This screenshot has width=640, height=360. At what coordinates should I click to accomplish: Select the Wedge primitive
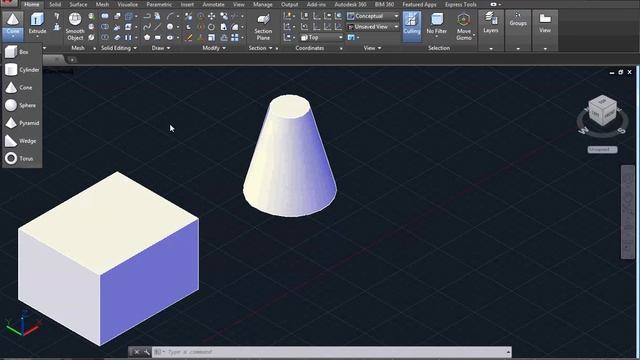pyautogui.click(x=22, y=141)
